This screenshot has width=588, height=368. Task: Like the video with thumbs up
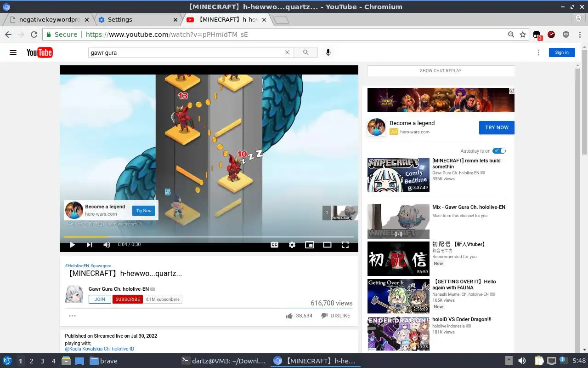[289, 316]
